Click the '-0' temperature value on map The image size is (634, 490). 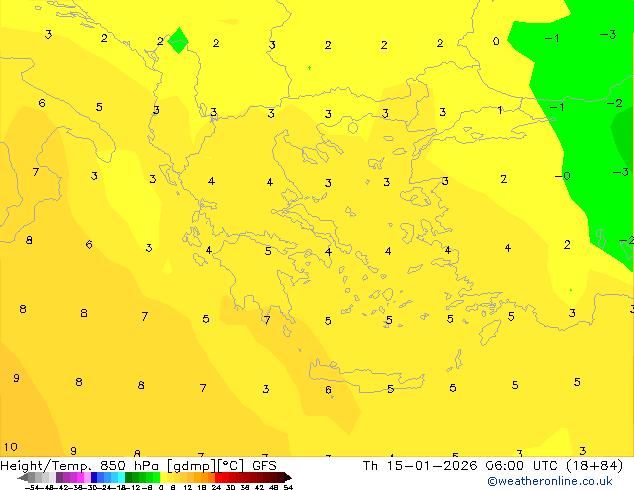click(562, 176)
